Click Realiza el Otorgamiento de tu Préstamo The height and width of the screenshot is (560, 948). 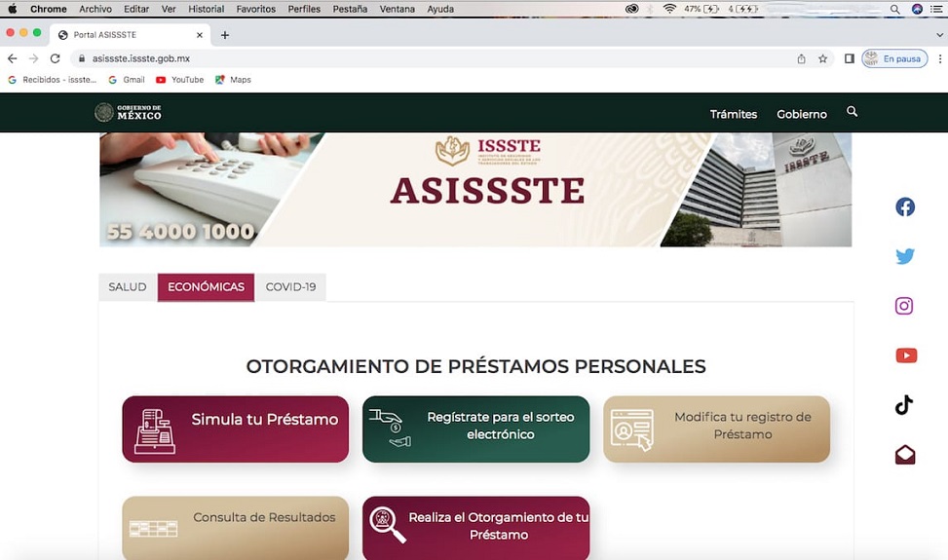[x=475, y=528]
